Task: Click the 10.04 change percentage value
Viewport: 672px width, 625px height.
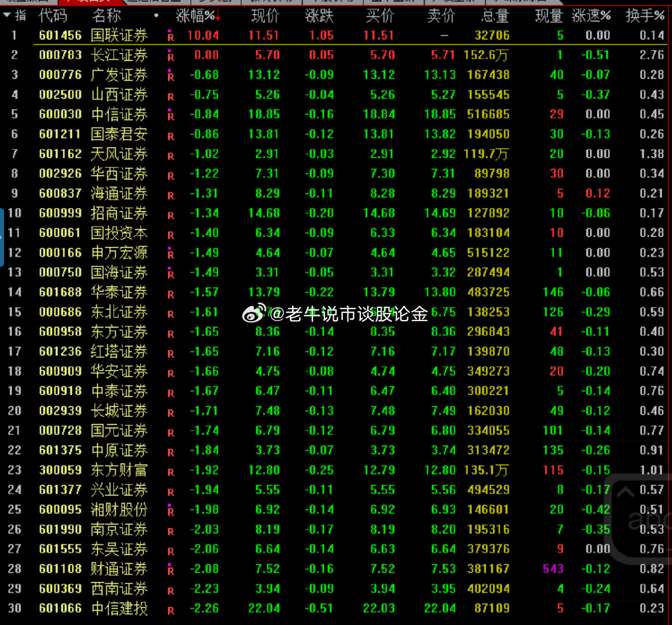Action: (x=203, y=35)
